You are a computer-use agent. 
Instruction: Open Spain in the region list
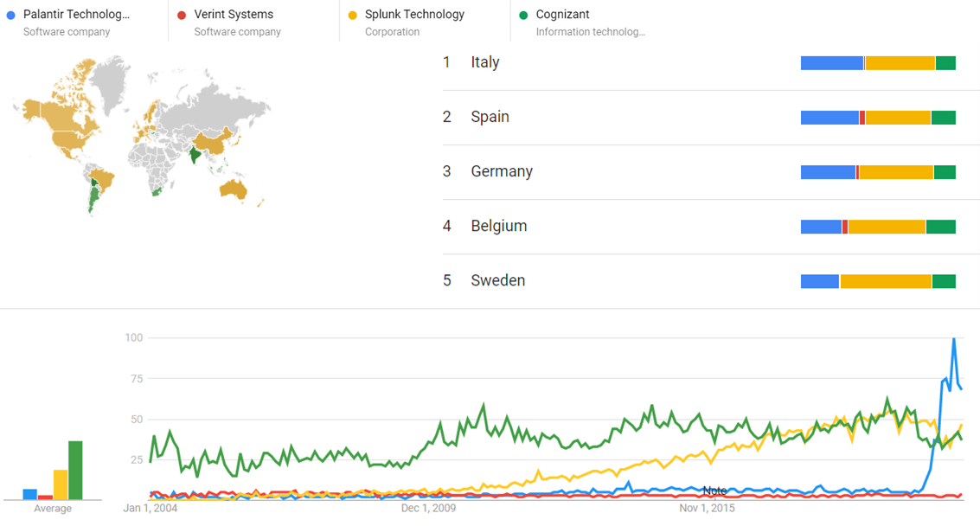coord(490,117)
